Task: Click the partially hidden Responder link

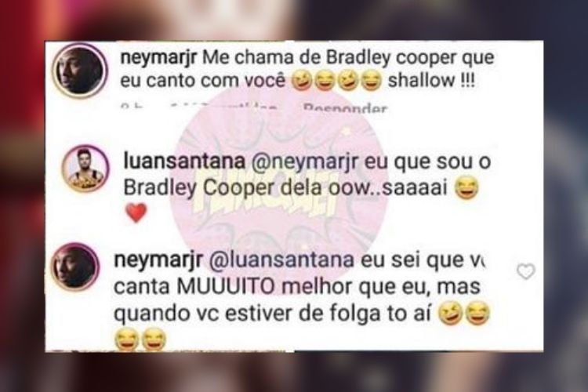Action: (x=345, y=109)
